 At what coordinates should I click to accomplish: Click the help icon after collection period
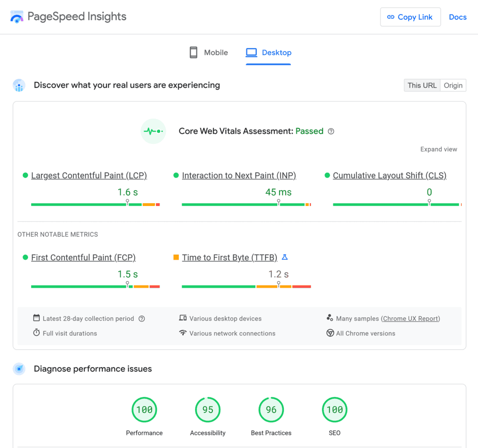click(x=141, y=318)
